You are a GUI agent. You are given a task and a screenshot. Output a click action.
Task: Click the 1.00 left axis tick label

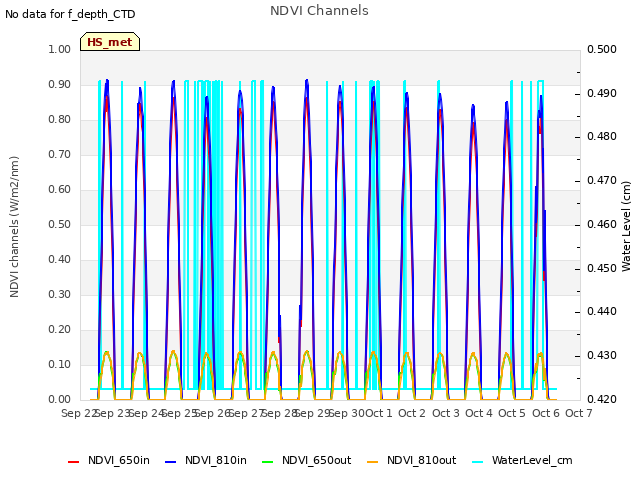(x=60, y=49)
